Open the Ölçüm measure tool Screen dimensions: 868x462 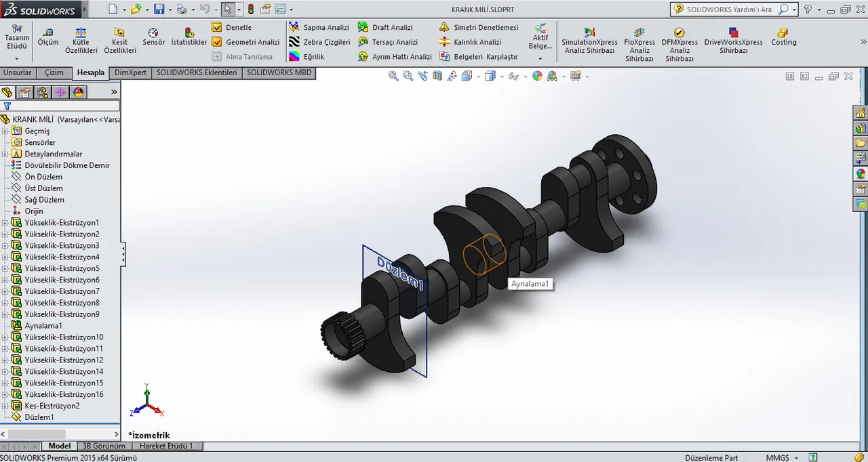[47, 37]
